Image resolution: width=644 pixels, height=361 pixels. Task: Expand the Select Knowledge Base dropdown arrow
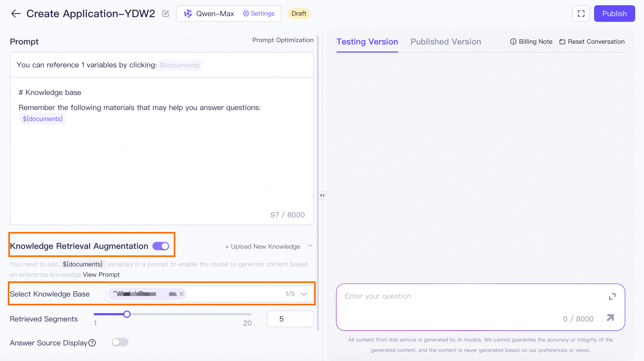[304, 294]
